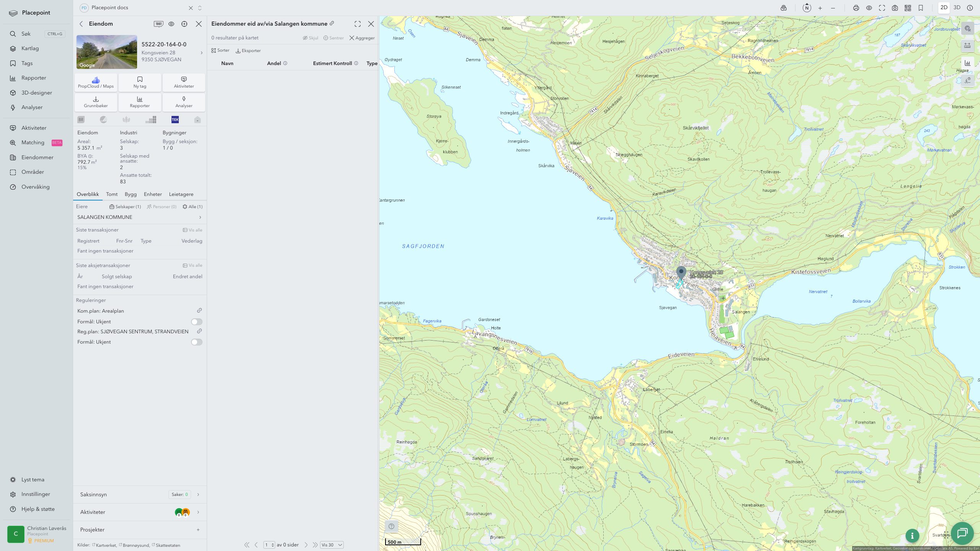Click the BR badge icon
The image size is (980, 551).
81,120
